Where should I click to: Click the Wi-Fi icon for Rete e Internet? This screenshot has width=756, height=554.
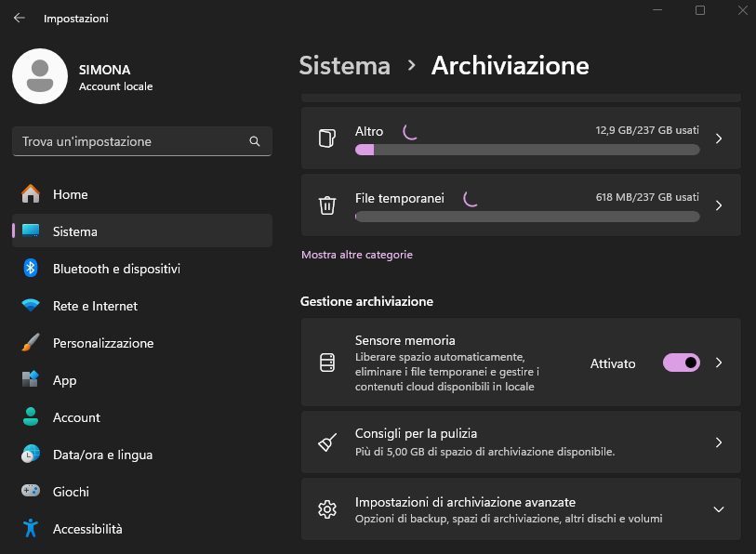tap(31, 305)
